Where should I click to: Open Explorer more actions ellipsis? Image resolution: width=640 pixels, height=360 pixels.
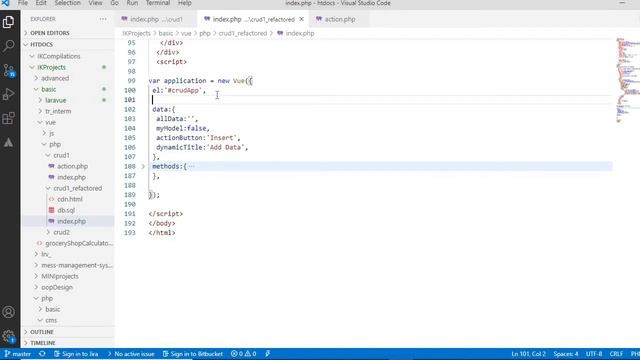(x=103, y=19)
